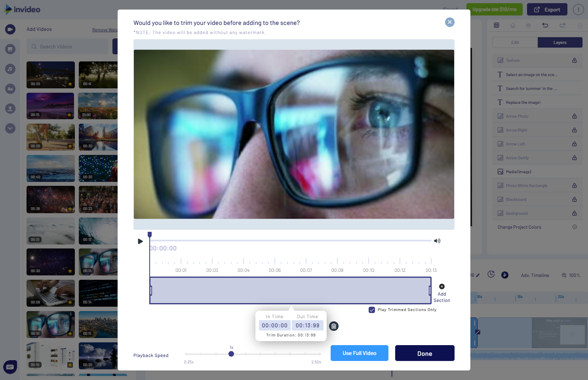Open the Music panel in left sidebar

point(10,69)
